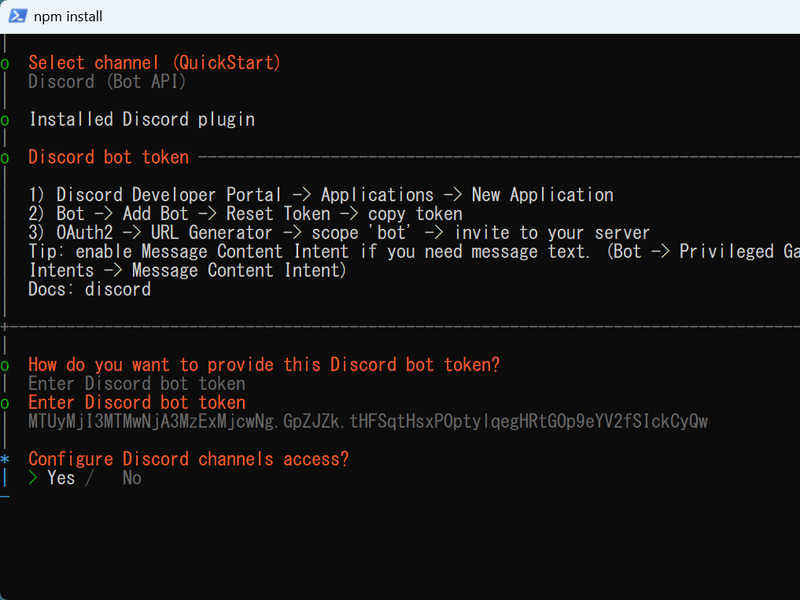
Task: Click the green arrow beside Yes
Action: click(33, 478)
